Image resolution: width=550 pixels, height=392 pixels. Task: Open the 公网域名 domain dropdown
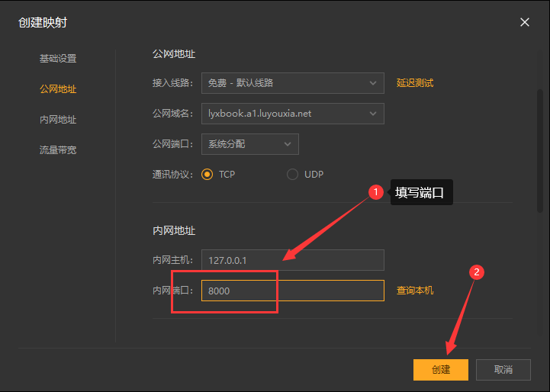(292, 114)
